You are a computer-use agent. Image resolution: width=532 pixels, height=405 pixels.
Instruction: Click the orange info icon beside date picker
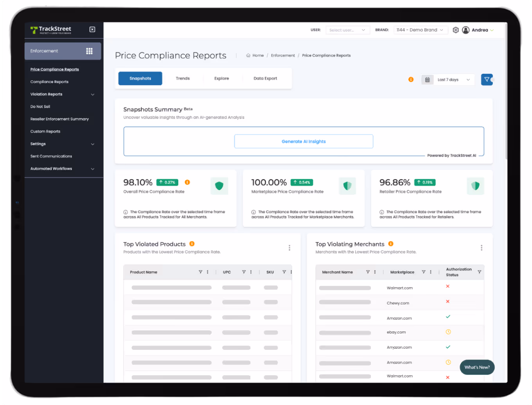tap(411, 79)
